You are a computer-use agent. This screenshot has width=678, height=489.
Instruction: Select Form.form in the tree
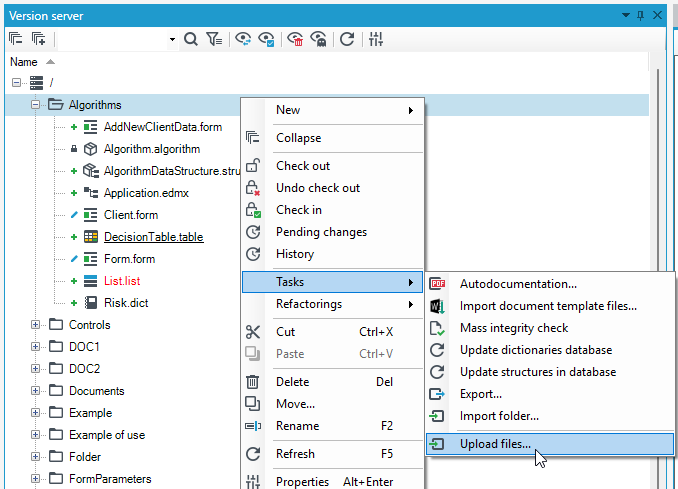point(129,259)
